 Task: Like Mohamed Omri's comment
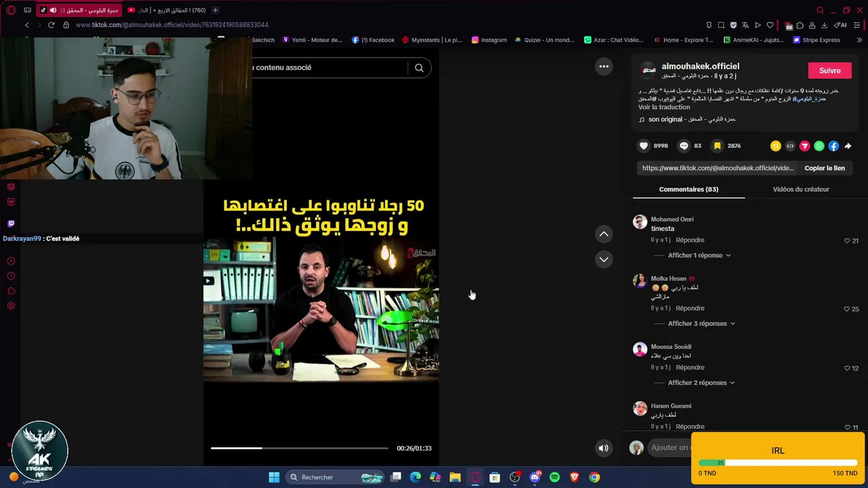point(847,241)
